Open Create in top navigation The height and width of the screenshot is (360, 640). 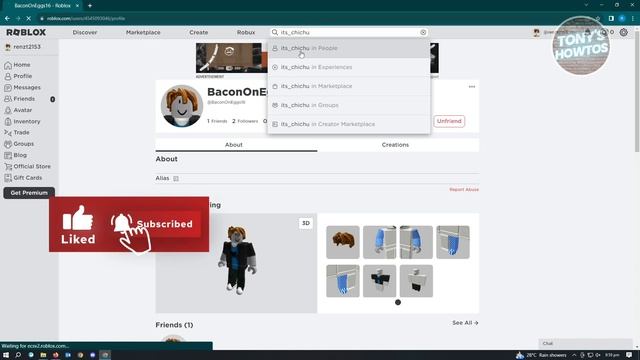[x=198, y=32]
